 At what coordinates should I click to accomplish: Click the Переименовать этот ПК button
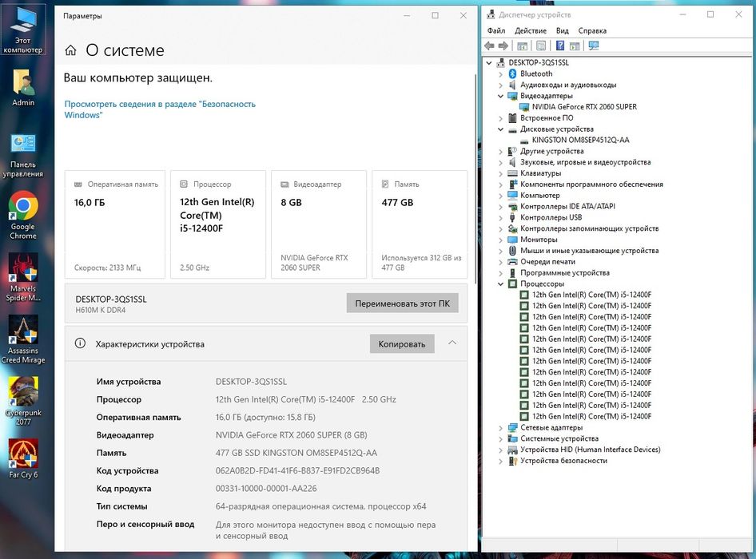click(x=402, y=303)
